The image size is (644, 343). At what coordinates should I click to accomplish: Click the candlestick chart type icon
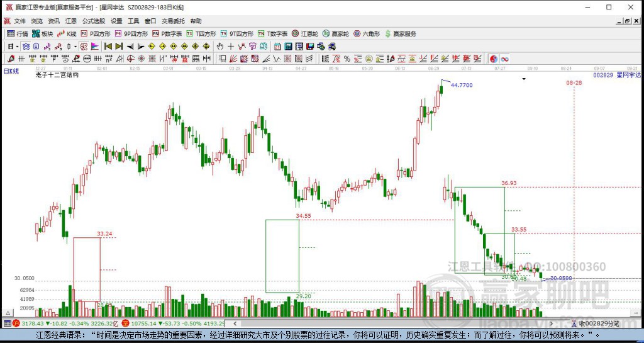(69, 47)
